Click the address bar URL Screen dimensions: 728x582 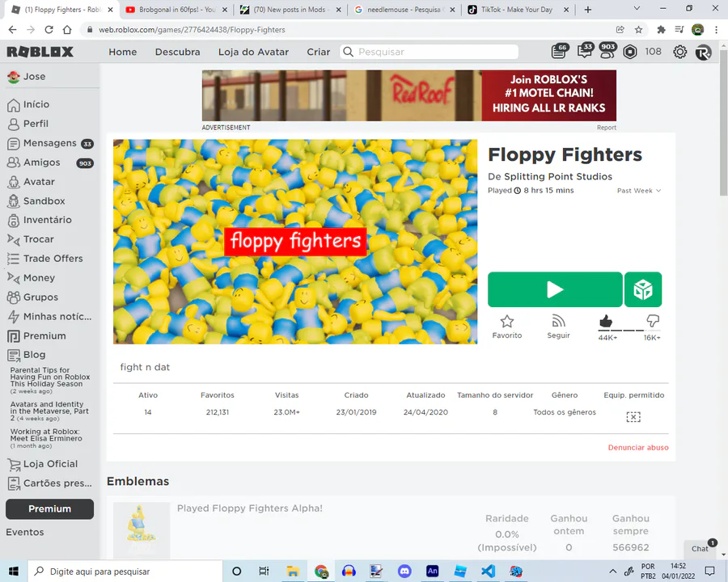click(192, 30)
